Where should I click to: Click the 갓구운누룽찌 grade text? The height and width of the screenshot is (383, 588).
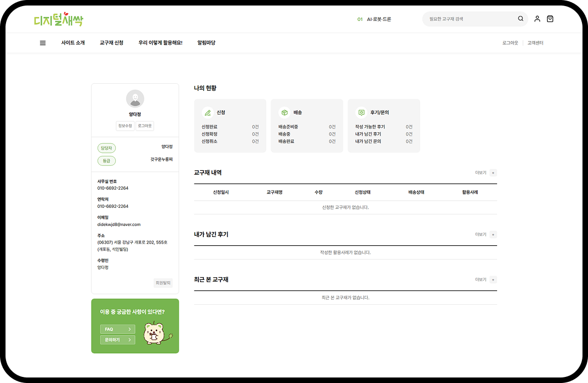(161, 159)
